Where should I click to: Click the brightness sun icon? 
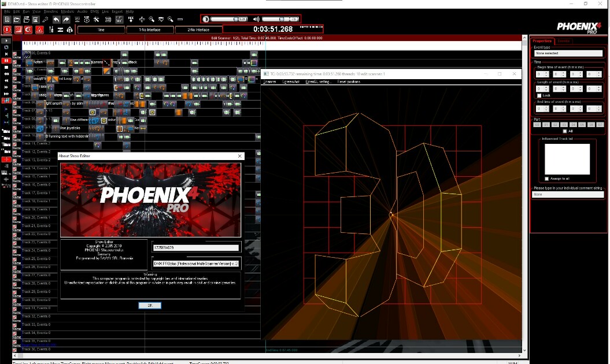pyautogui.click(x=206, y=19)
